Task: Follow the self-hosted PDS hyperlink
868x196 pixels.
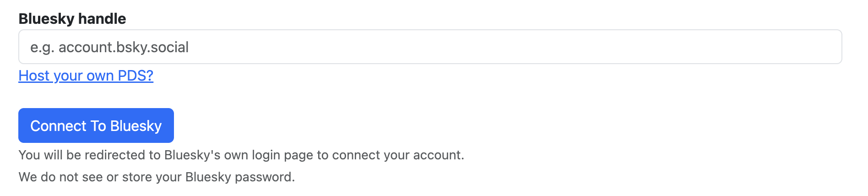Action: tap(86, 76)
